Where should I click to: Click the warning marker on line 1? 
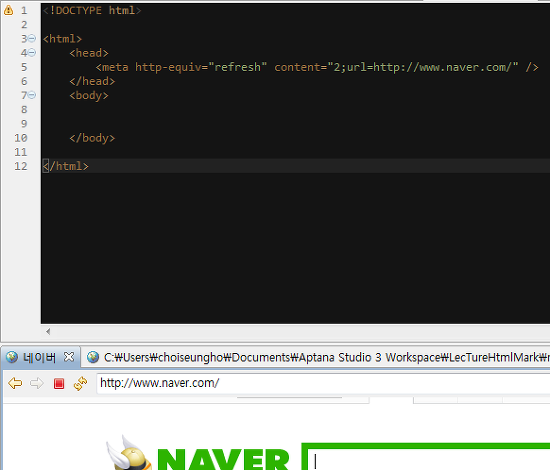tap(8, 10)
